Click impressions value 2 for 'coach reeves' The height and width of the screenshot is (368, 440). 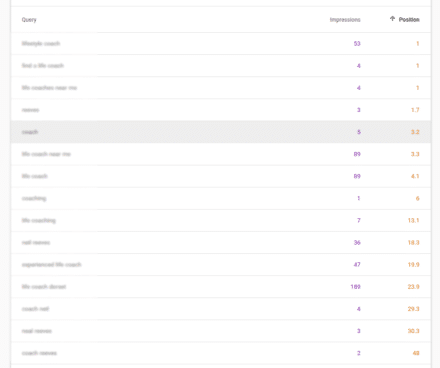click(x=359, y=353)
